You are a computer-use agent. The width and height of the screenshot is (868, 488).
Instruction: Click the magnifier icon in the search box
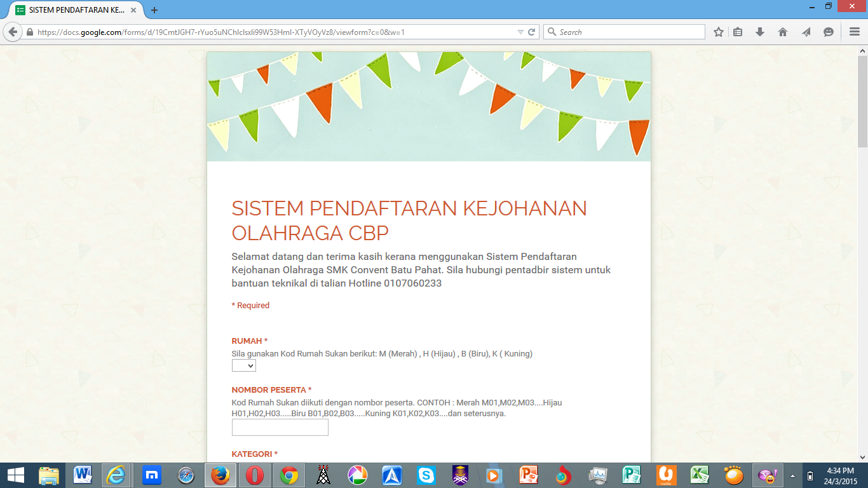[x=552, y=32]
